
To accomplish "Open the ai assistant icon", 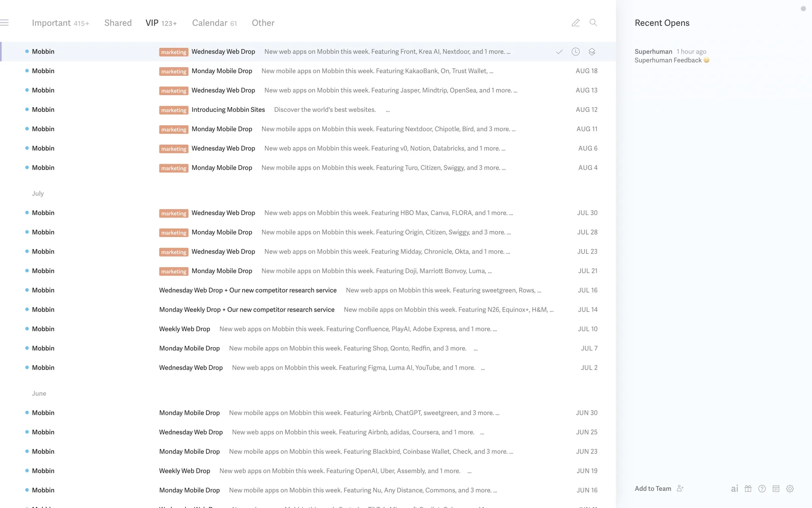I will coord(735,489).
